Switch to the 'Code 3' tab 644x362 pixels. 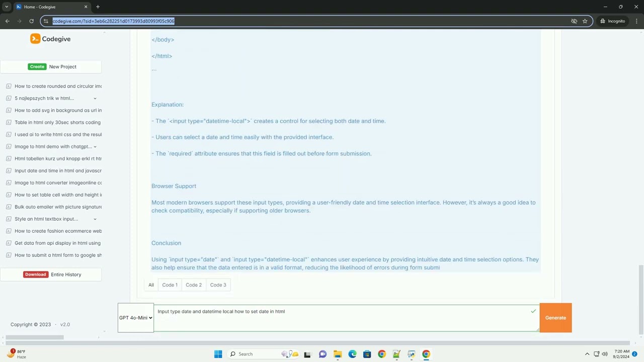(218, 285)
